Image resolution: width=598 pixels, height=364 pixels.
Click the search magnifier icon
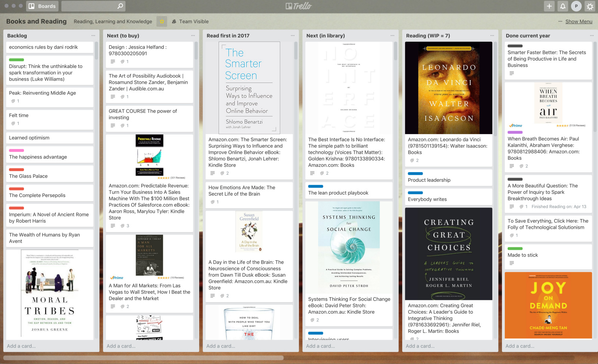120,6
